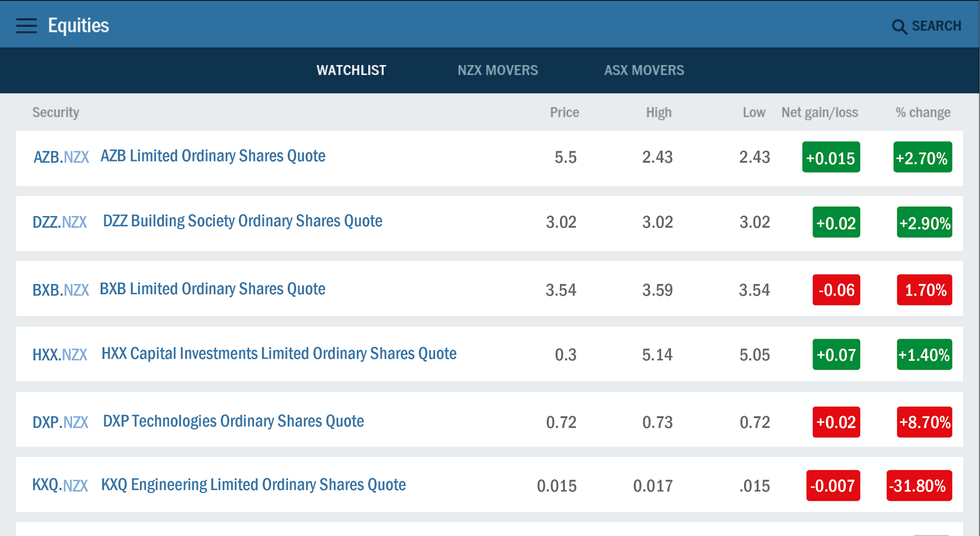Open DZZ Building Society Ordinary Shares Quote
Image resolution: width=980 pixels, height=536 pixels.
click(x=242, y=221)
